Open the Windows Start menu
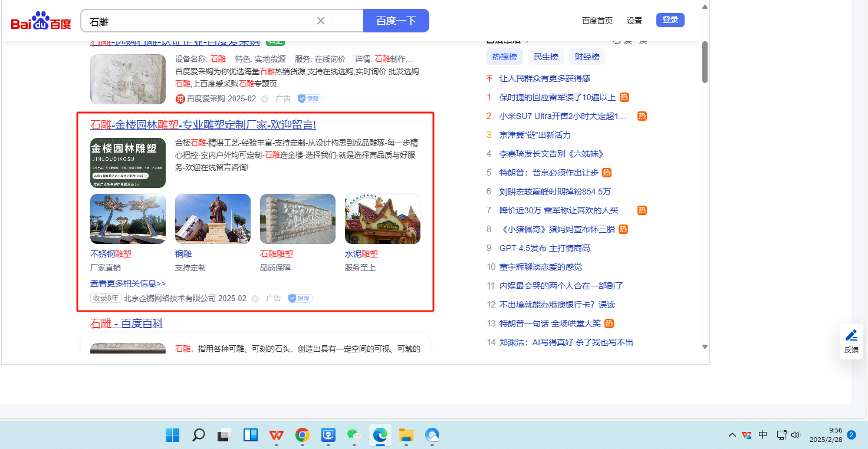Screen dimensions: 868x449 (x=173, y=435)
